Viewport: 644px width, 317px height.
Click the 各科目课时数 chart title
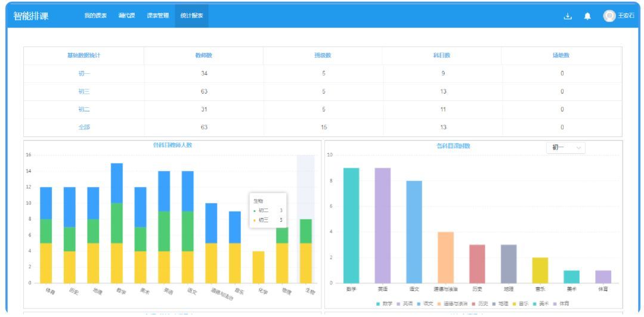pos(453,146)
